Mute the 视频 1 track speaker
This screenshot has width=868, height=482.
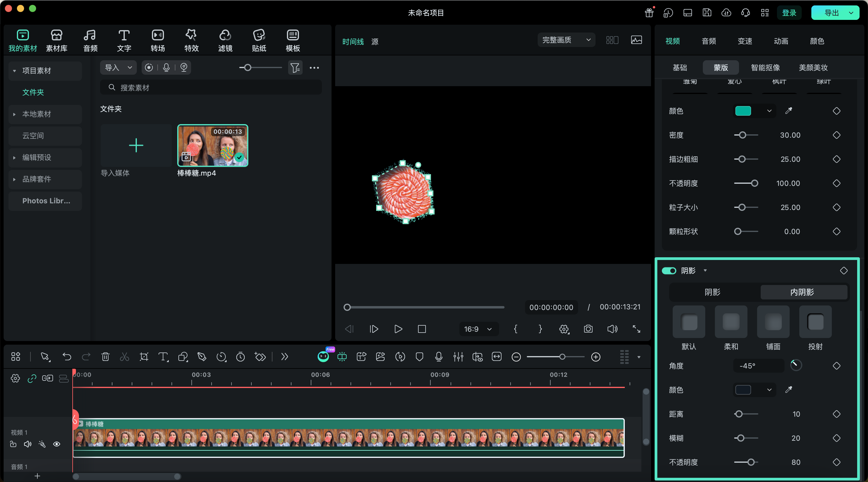28,444
